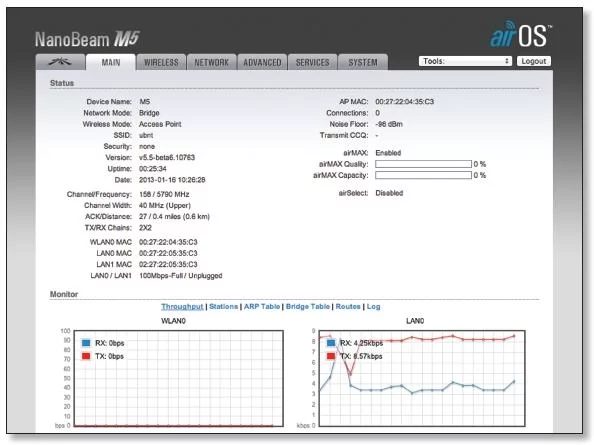
Task: Switch to the Wireless tab
Action: (x=161, y=62)
